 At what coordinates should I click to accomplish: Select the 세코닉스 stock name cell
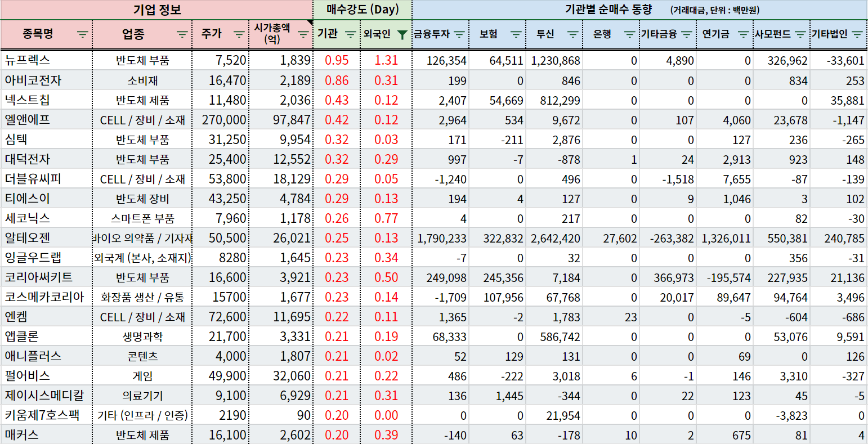click(46, 218)
